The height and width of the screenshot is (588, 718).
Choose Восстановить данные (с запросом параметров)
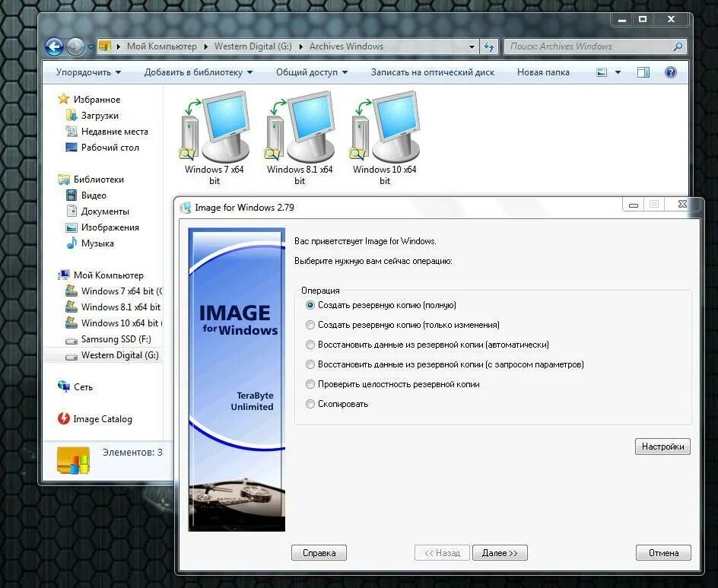point(445,364)
